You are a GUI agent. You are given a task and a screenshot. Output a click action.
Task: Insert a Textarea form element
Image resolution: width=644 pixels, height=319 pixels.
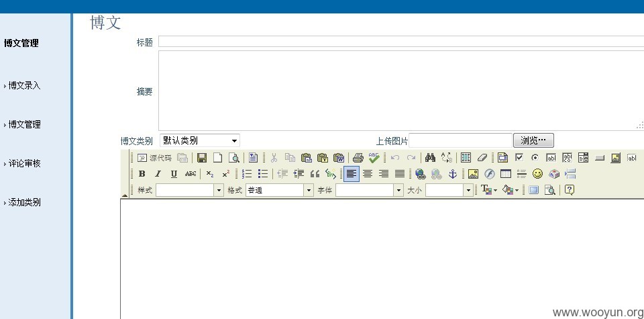point(568,158)
